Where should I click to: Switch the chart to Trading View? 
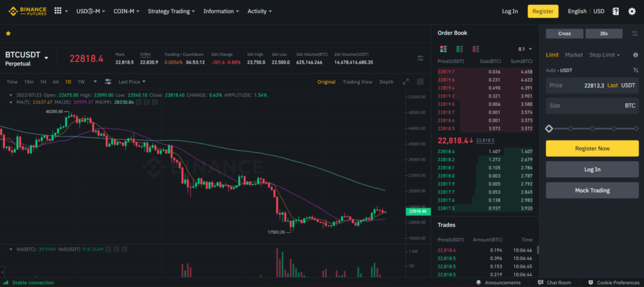click(x=357, y=82)
